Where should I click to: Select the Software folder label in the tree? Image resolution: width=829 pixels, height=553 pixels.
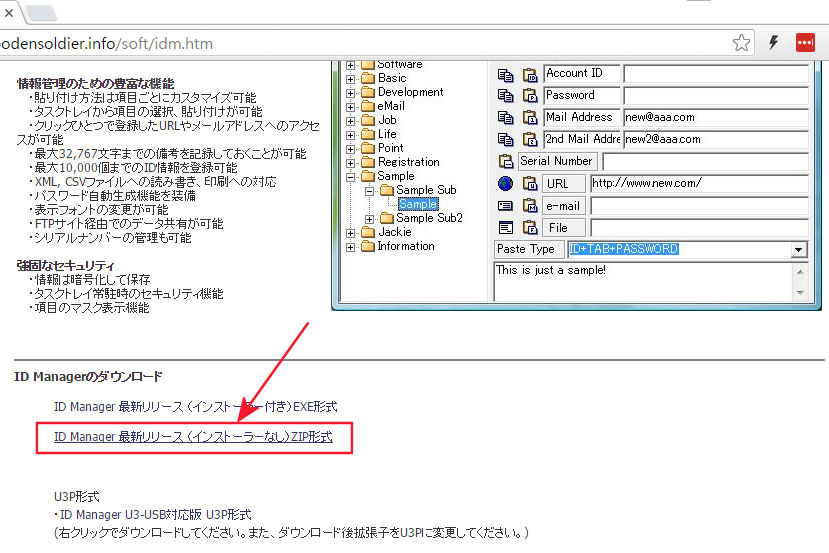pos(400,64)
